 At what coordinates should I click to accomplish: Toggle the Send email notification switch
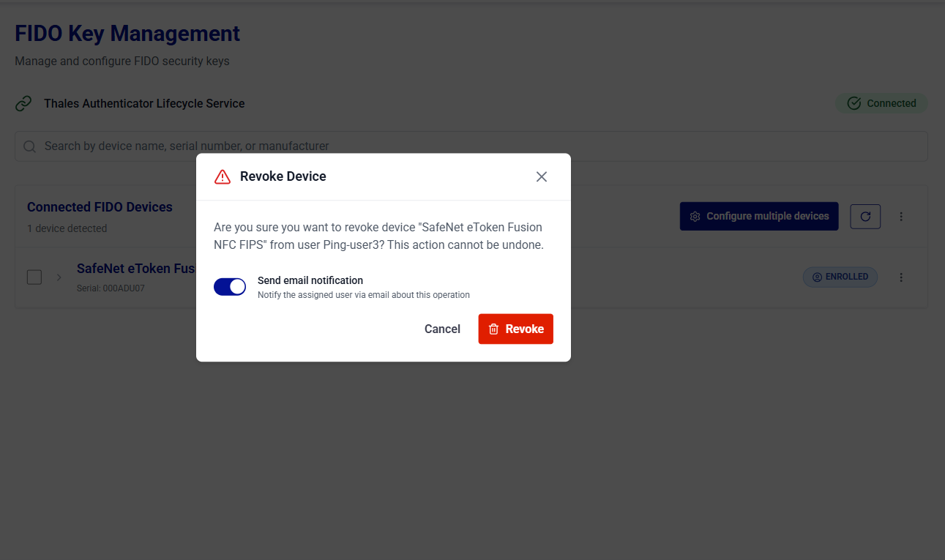pos(230,287)
